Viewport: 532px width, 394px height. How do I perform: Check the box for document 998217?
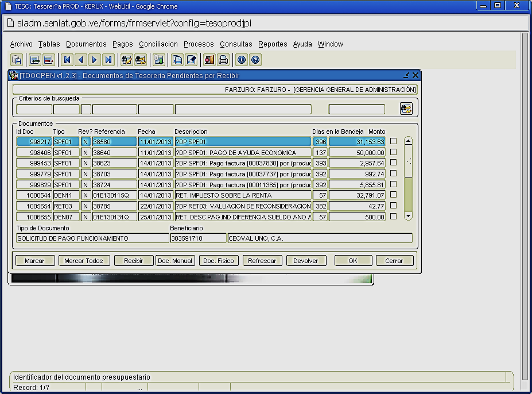pyautogui.click(x=393, y=141)
